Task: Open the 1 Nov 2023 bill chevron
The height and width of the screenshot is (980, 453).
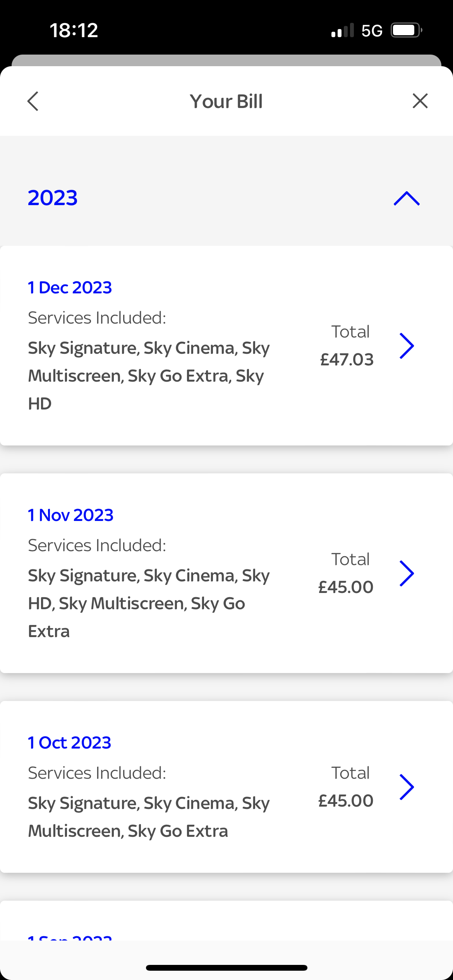Action: pyautogui.click(x=407, y=573)
